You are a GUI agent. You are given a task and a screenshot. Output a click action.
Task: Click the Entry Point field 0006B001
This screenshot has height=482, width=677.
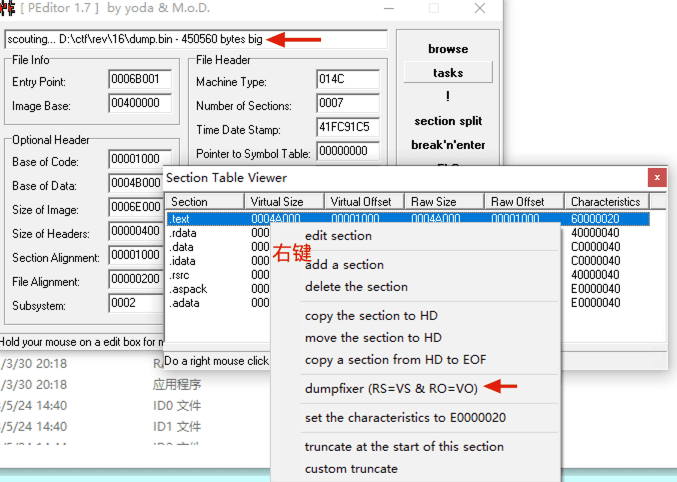(x=140, y=79)
